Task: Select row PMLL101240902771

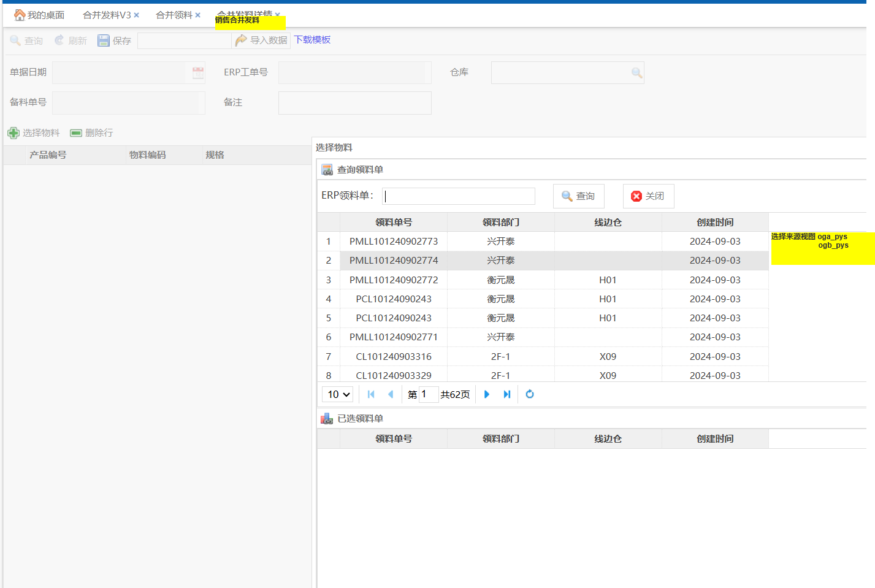Action: (543, 337)
